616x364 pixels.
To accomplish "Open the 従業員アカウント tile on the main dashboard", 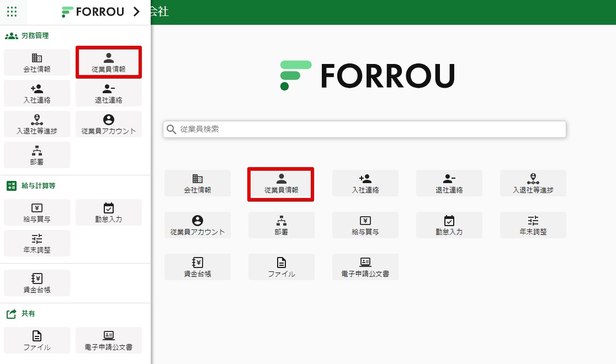I will [x=198, y=225].
